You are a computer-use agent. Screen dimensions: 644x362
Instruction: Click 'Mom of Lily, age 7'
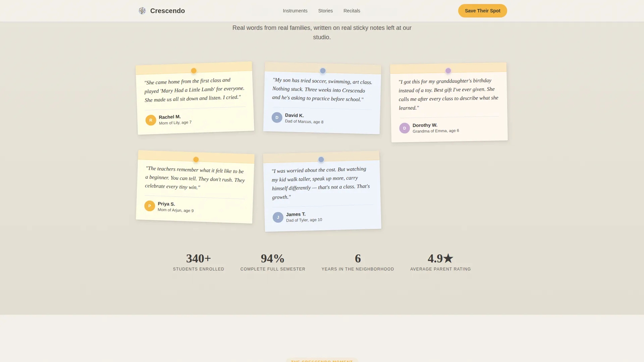pyautogui.click(x=175, y=122)
